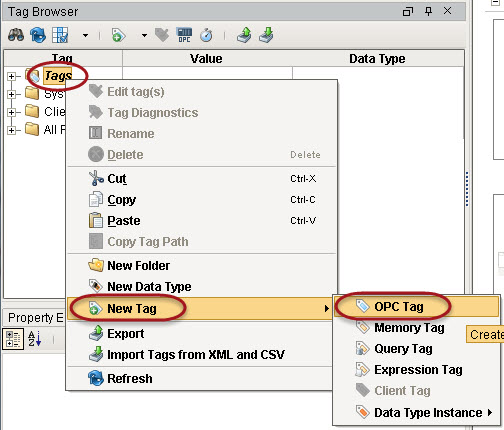Click the refresh globe toolbar icon
The image size is (504, 430).
coord(38,35)
